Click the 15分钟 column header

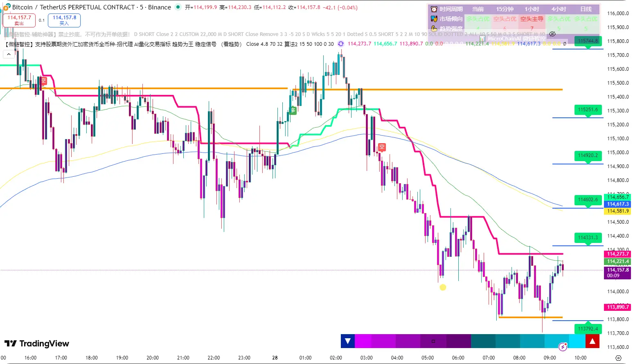point(505,9)
